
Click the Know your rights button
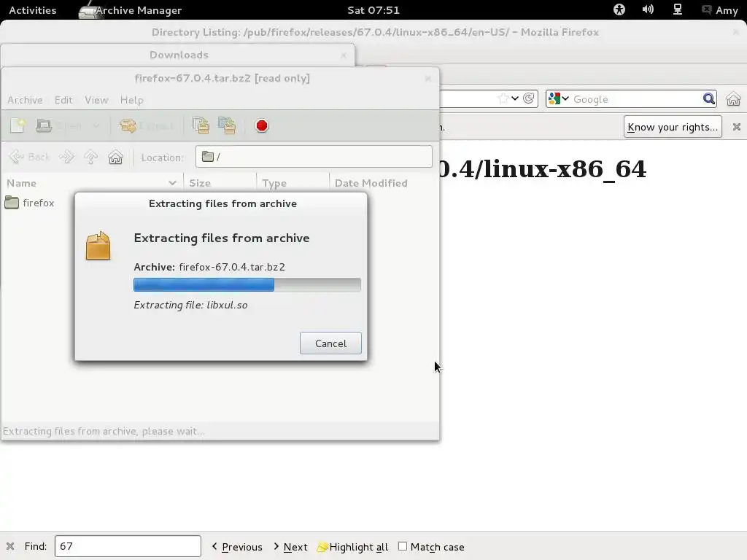673,127
